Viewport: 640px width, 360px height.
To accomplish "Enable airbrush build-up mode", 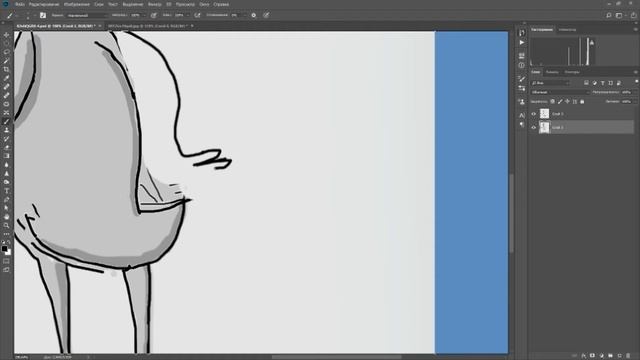I will tap(198, 15).
